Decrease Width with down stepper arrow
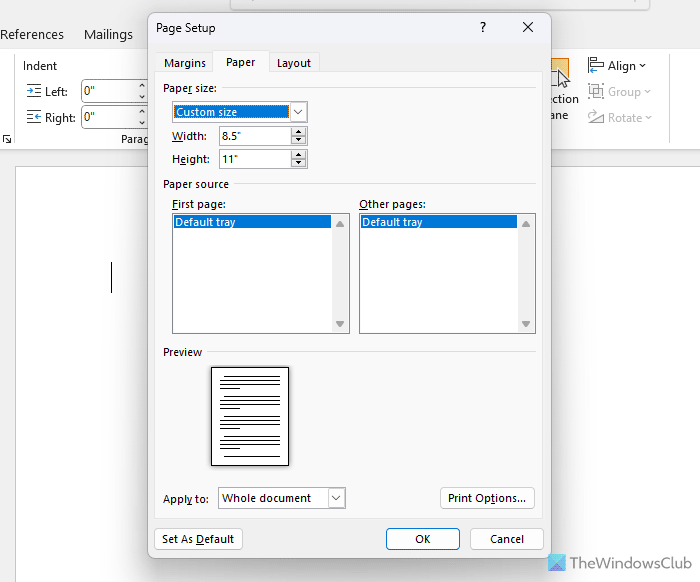This screenshot has height=582, width=700. click(298, 140)
